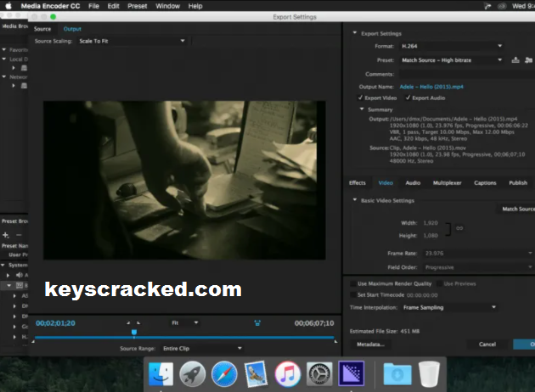Screen dimensions: 535x392
Task: Click the Set In Point triangle icon
Action: click(128, 322)
